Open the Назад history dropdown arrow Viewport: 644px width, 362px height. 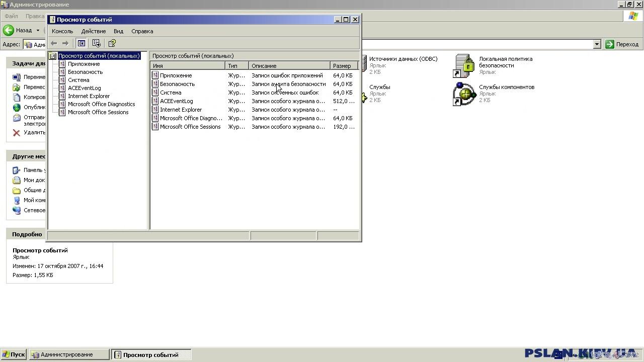[38, 30]
